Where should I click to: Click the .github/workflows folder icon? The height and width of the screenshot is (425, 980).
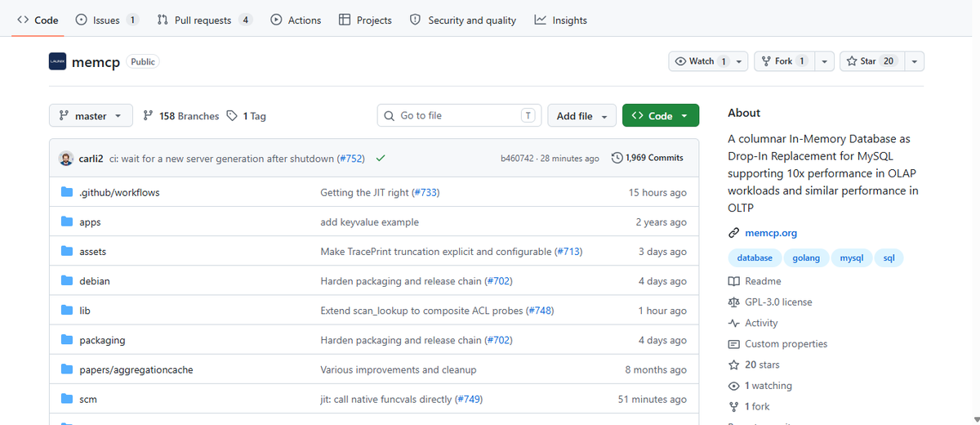click(x=67, y=193)
